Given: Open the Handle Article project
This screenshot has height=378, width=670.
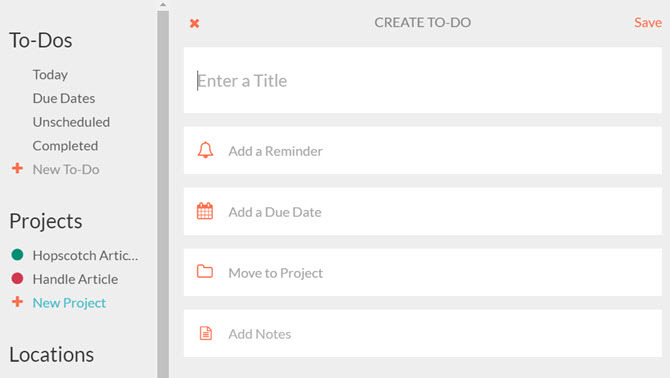Looking at the screenshot, I should point(76,279).
